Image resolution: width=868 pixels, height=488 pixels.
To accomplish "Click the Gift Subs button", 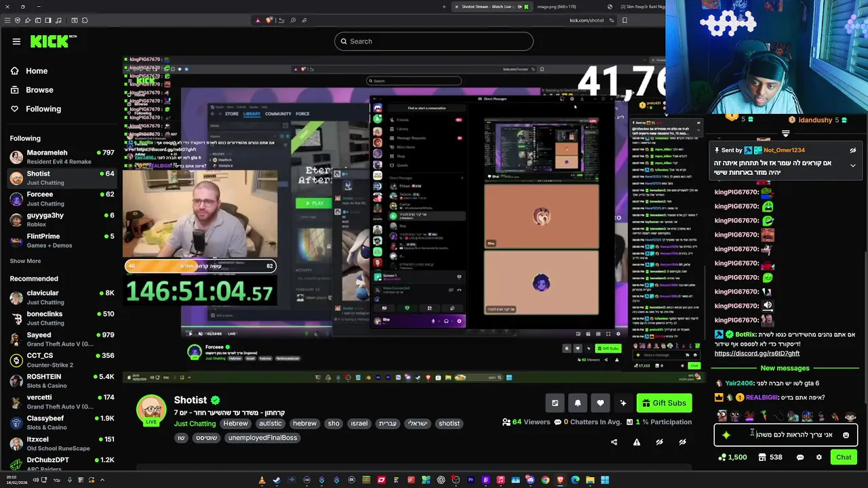I will pyautogui.click(x=664, y=403).
